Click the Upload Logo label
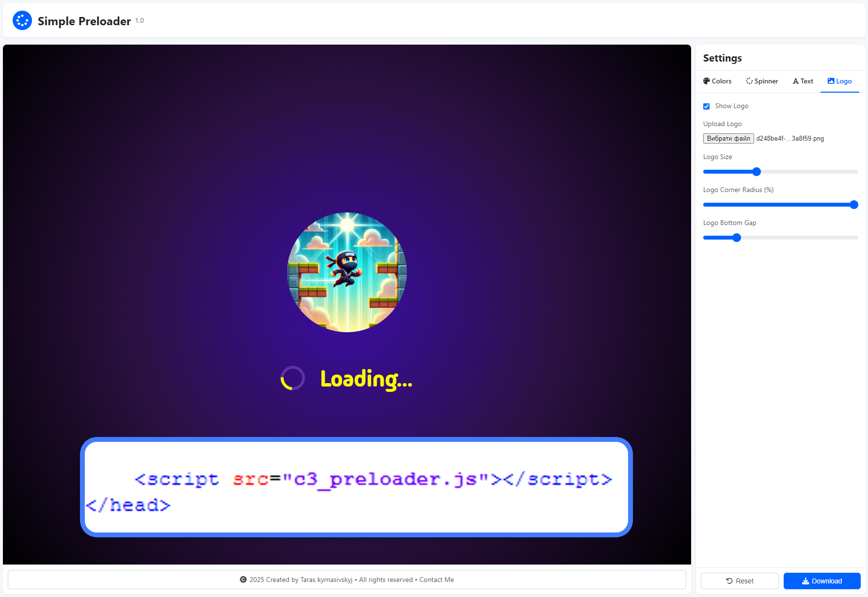Image resolution: width=868 pixels, height=597 pixels. pos(723,124)
